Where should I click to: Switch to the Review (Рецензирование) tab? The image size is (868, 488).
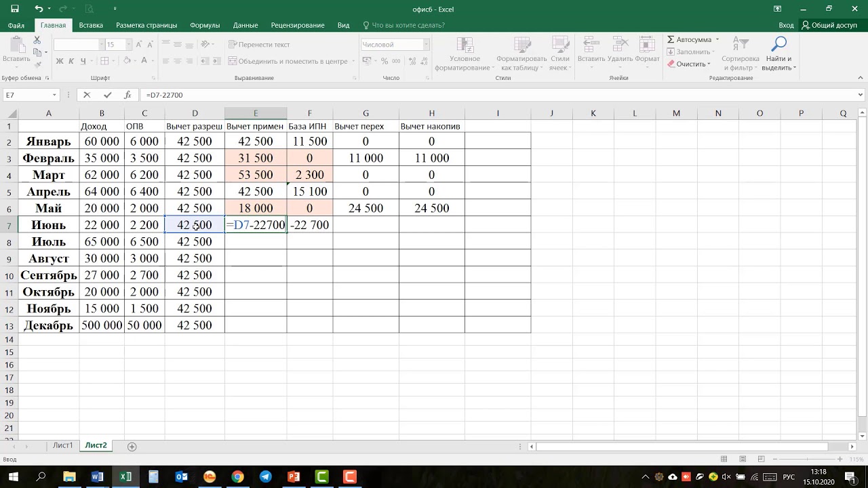tap(298, 25)
